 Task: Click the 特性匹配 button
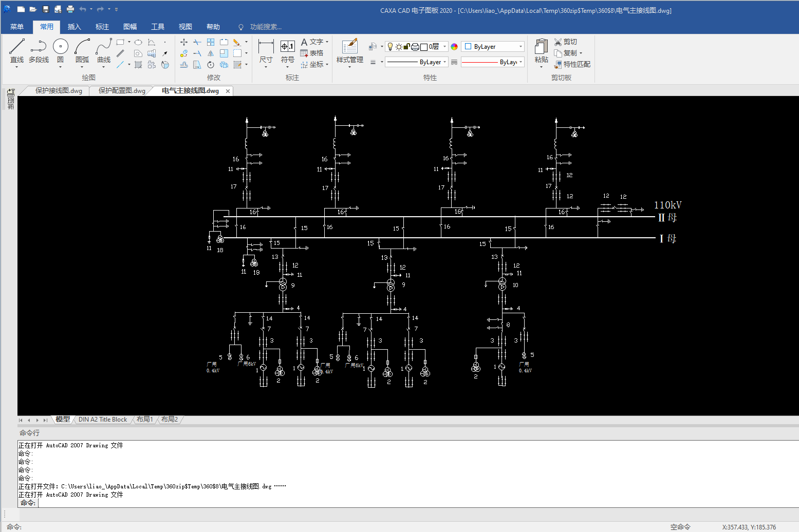coord(572,64)
